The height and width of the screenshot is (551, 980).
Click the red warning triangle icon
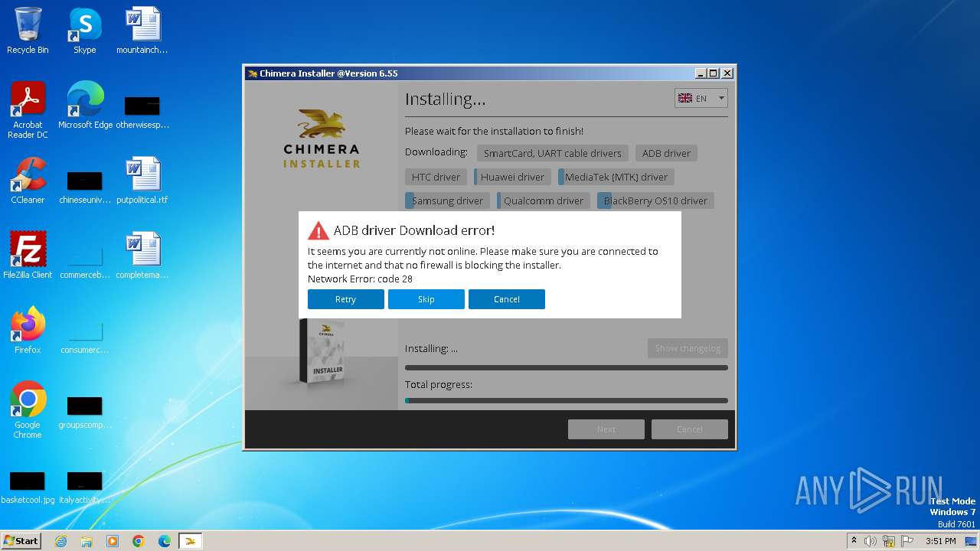tap(318, 230)
